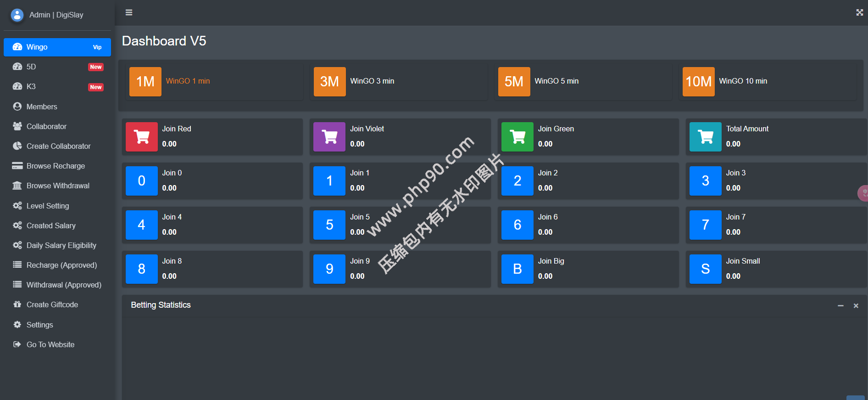This screenshot has width=868, height=400.
Task: Click the green Join Green cart icon
Action: (x=517, y=137)
